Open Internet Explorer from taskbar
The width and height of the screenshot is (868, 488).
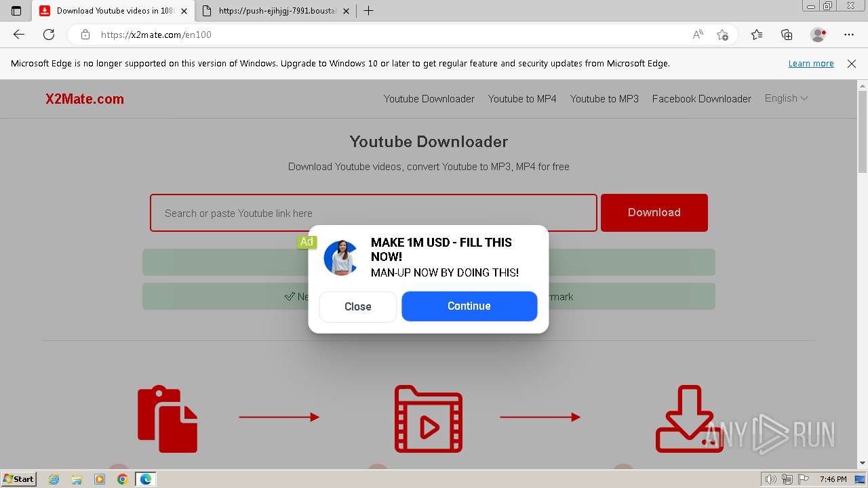tap(54, 479)
